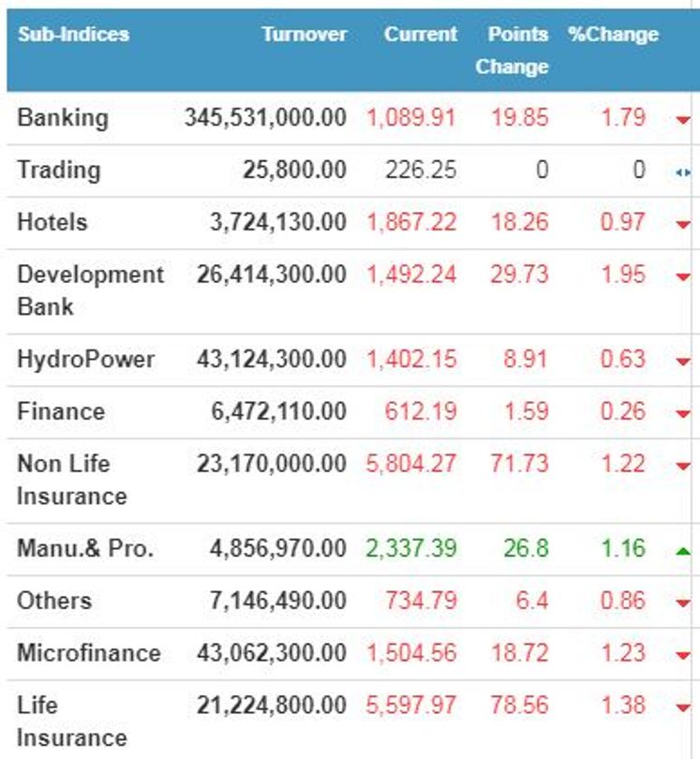Click the red down arrow for Banking
This screenshot has height=759, width=700.
(682, 120)
